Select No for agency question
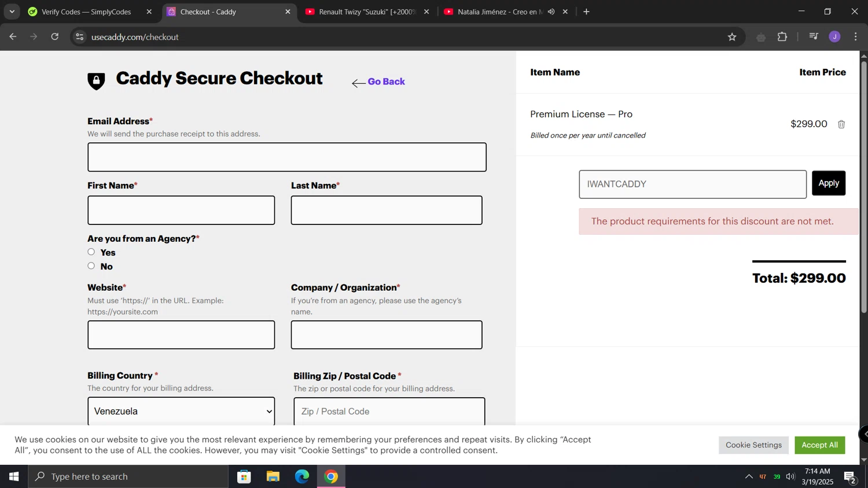The height and width of the screenshot is (488, 868). pyautogui.click(x=91, y=266)
